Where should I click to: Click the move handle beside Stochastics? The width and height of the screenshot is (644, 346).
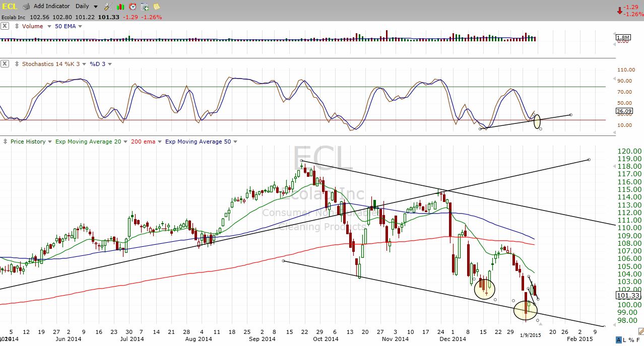coord(16,64)
